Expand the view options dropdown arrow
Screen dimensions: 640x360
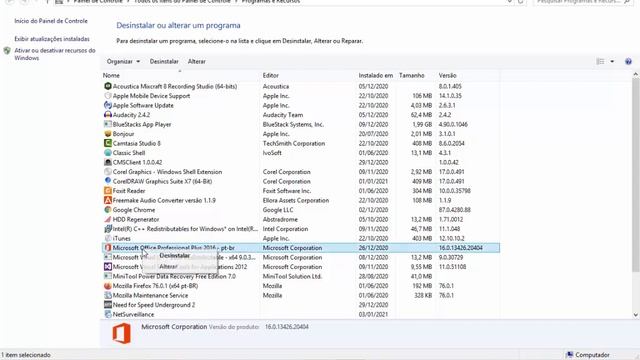pyautogui.click(x=612, y=62)
